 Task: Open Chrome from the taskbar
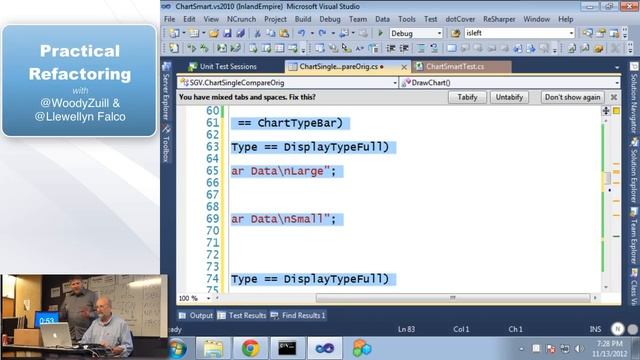click(250, 348)
